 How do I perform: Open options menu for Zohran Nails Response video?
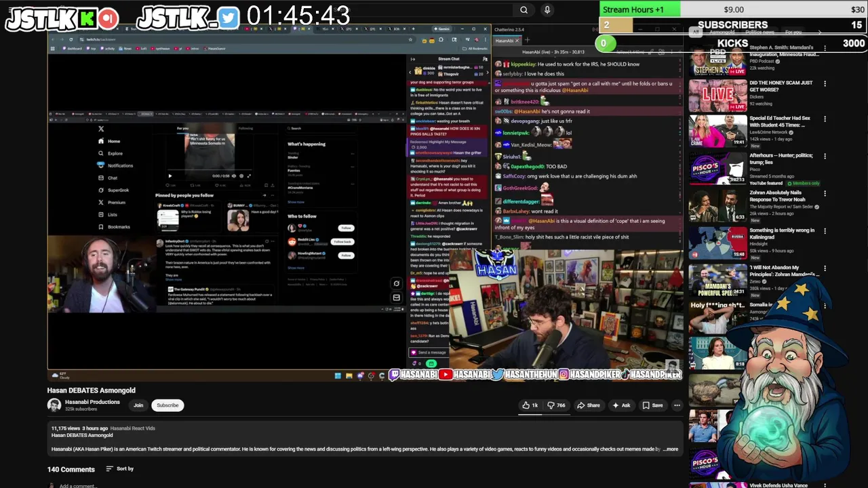(825, 193)
